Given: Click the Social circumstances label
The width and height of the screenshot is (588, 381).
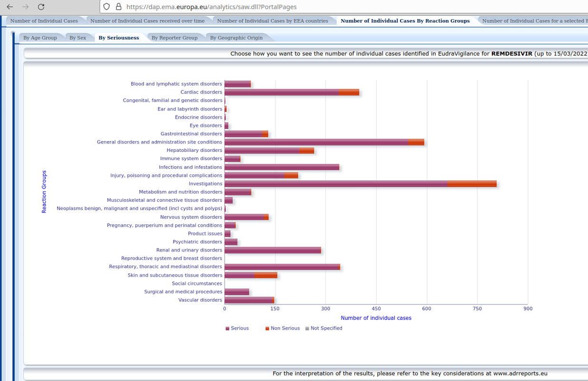Looking at the screenshot, I should 197,283.
